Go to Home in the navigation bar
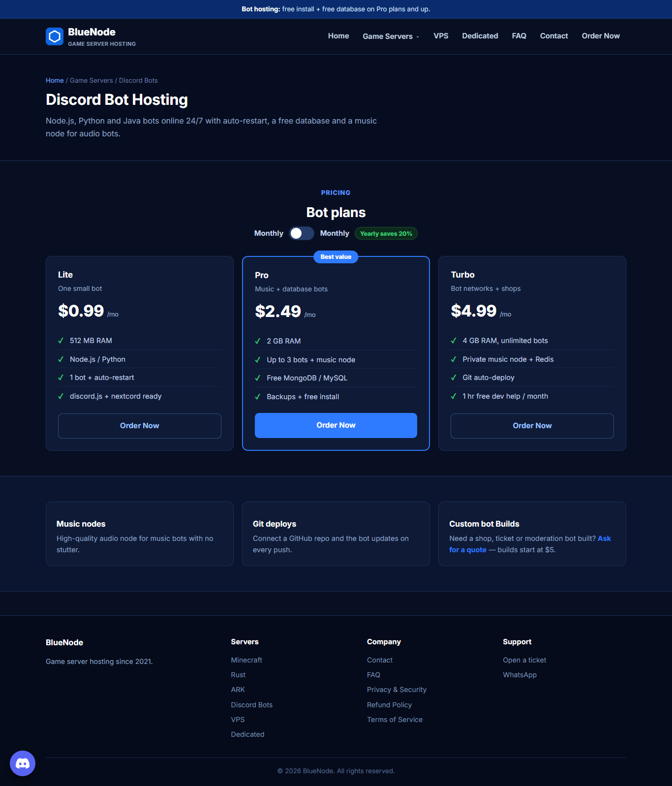 [x=338, y=36]
